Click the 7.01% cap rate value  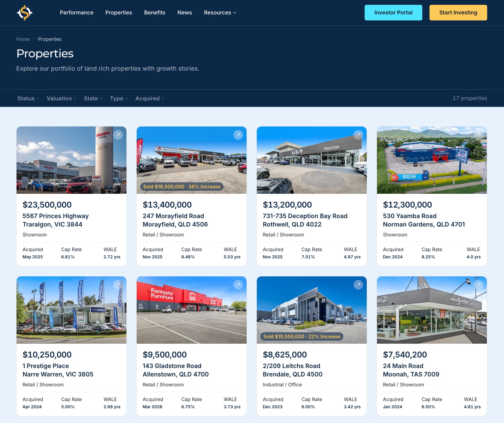tap(308, 257)
